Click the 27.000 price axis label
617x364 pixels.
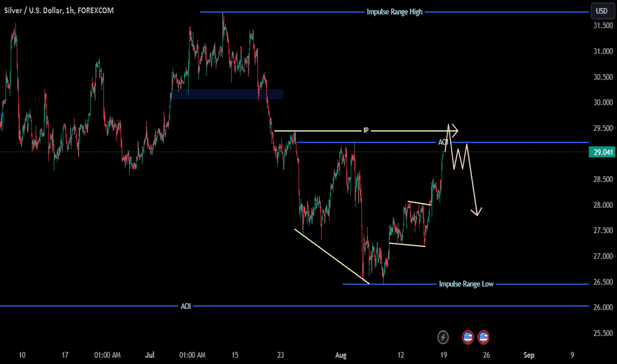[602, 256]
